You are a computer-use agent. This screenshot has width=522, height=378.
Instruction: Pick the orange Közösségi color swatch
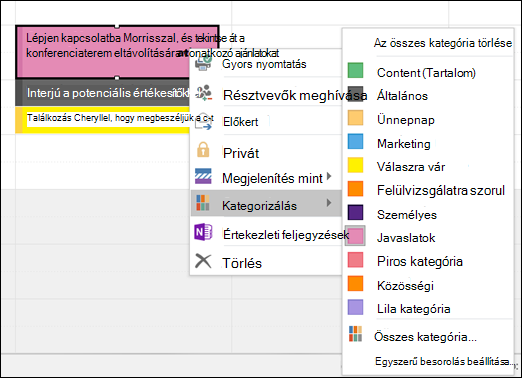(355, 283)
